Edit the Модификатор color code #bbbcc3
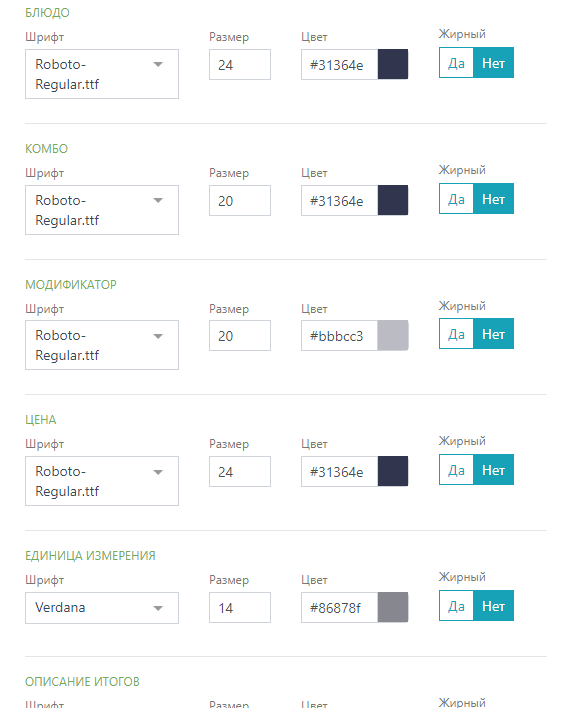Image resolution: width=571 pixels, height=708 pixels. tap(339, 335)
